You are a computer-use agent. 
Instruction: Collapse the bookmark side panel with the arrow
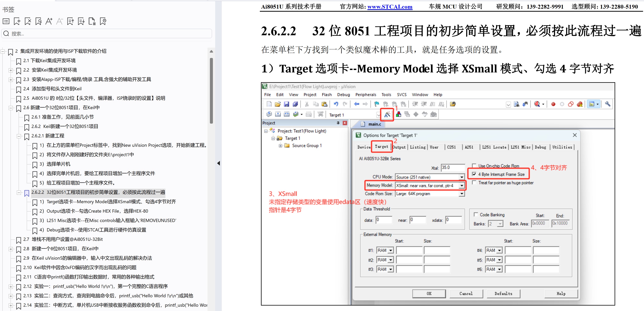click(219, 163)
